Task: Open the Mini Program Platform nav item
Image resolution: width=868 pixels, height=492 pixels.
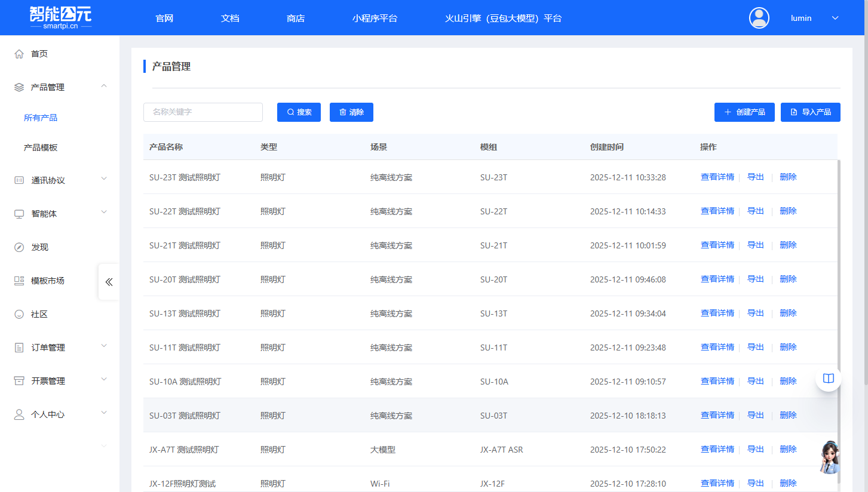Action: pyautogui.click(x=375, y=18)
